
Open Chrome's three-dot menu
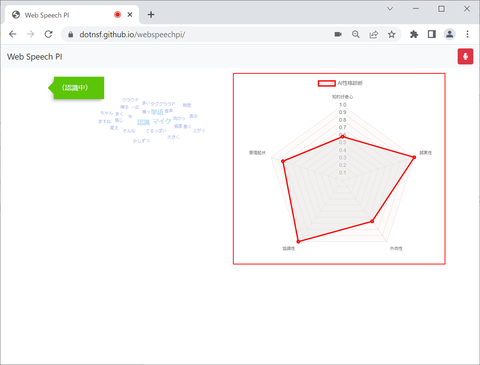(467, 34)
